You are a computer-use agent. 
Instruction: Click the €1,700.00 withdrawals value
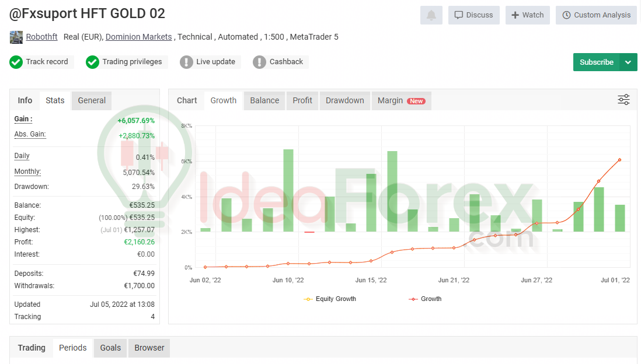(140, 286)
